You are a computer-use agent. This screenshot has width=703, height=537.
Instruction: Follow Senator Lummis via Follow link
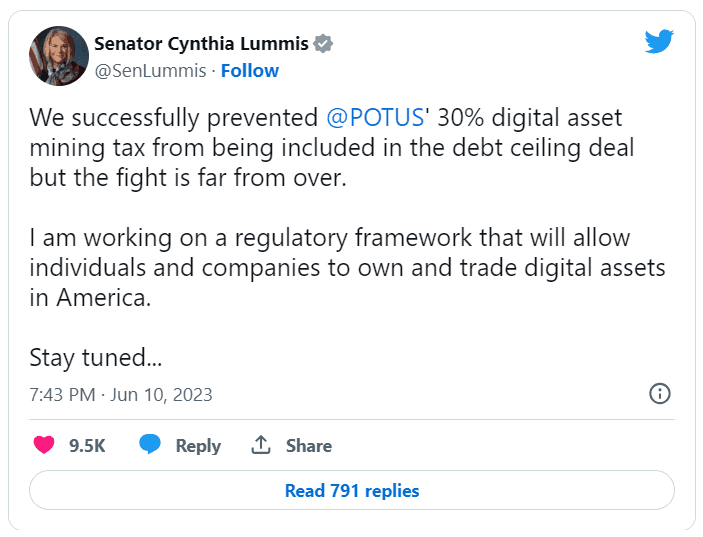click(x=250, y=71)
